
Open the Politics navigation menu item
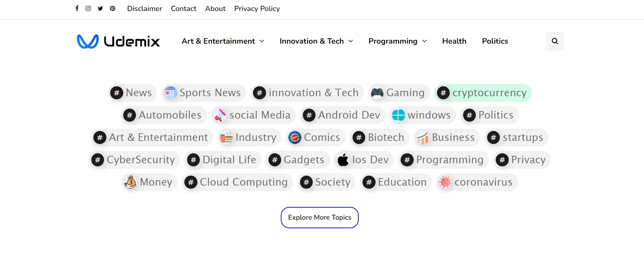[495, 41]
